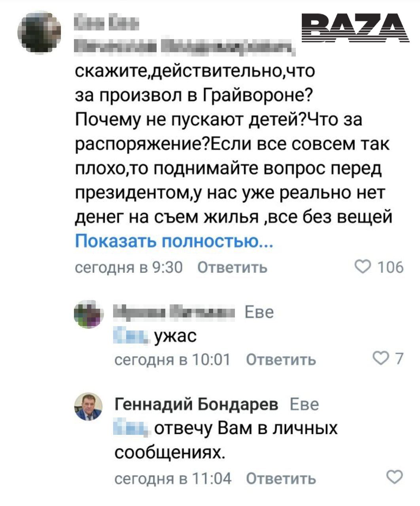Click "Еве" next to Геннадий Бондарев
This screenshot has width=420, height=506.
[x=304, y=404]
